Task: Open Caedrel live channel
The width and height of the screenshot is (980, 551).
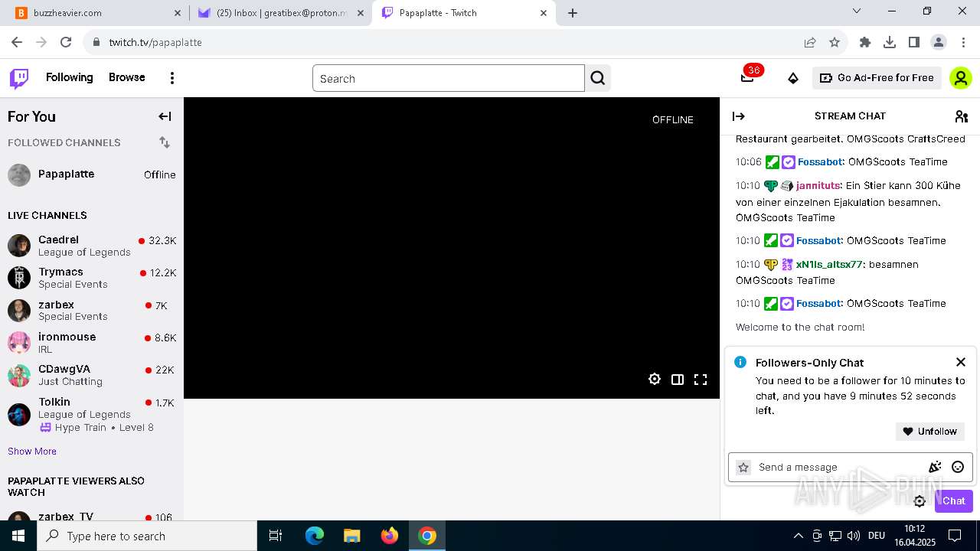Action: coord(92,246)
